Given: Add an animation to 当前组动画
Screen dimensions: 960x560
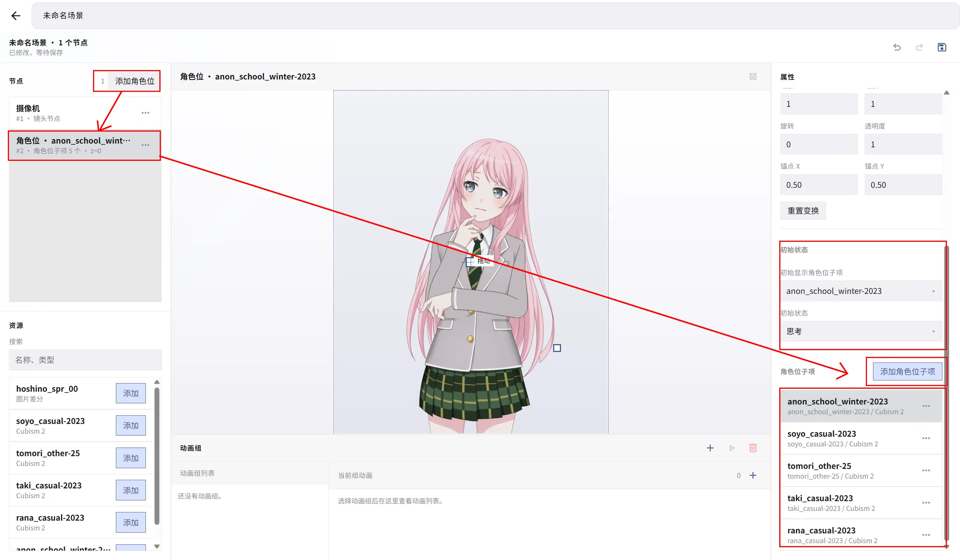Looking at the screenshot, I should 753,476.
